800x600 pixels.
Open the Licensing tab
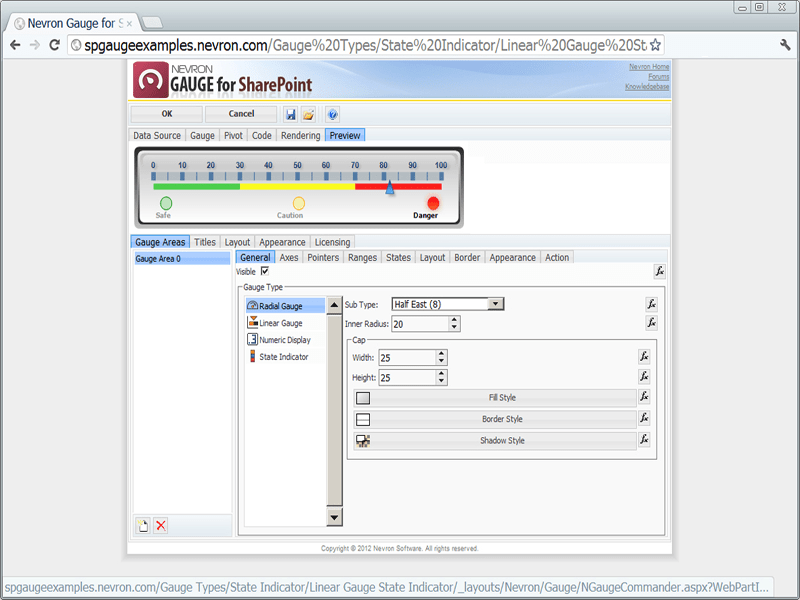coord(332,242)
